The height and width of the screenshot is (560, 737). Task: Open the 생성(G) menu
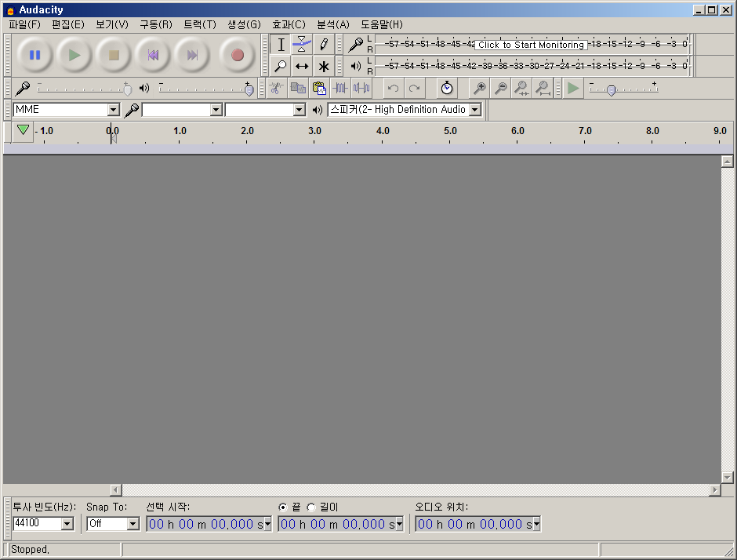(x=244, y=24)
